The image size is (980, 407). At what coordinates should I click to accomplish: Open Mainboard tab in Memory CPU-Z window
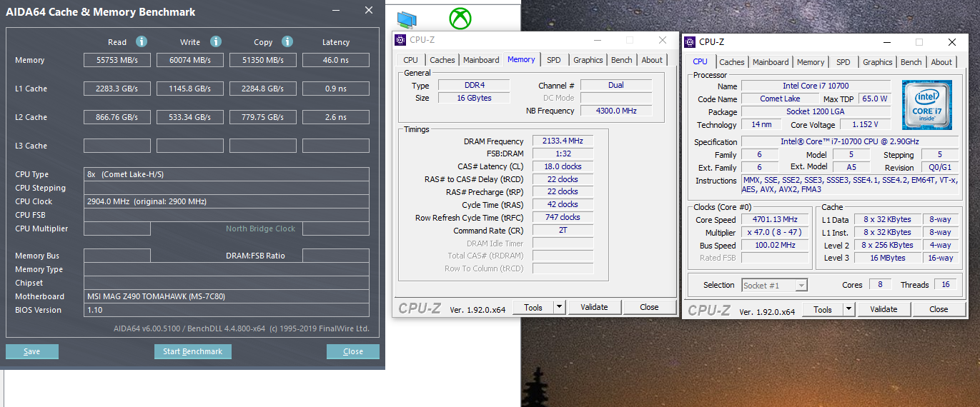481,60
